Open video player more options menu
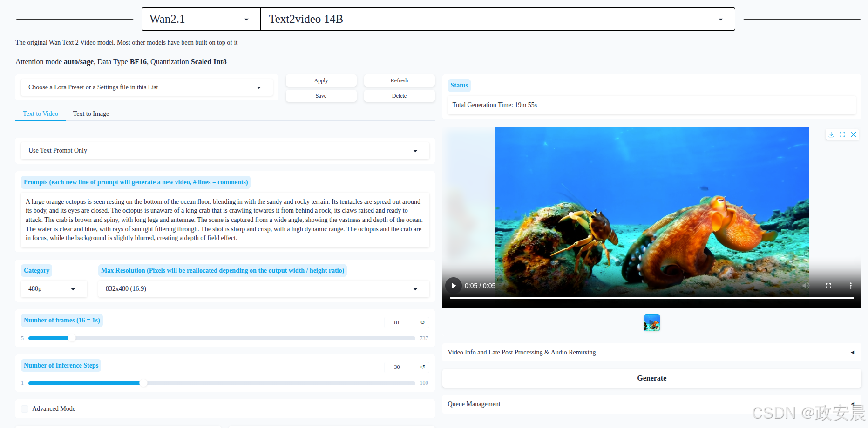The width and height of the screenshot is (868, 428). [x=850, y=286]
